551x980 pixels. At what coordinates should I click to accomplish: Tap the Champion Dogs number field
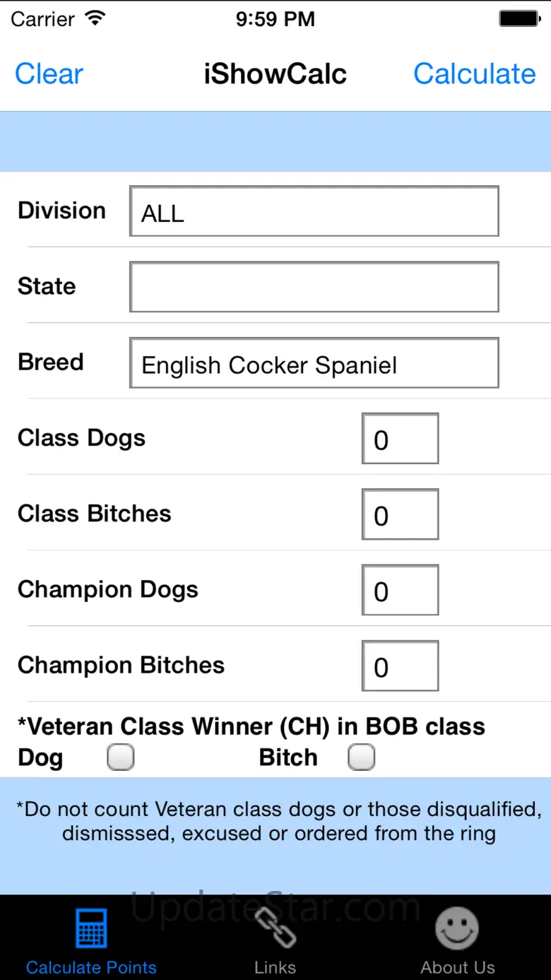click(400, 590)
